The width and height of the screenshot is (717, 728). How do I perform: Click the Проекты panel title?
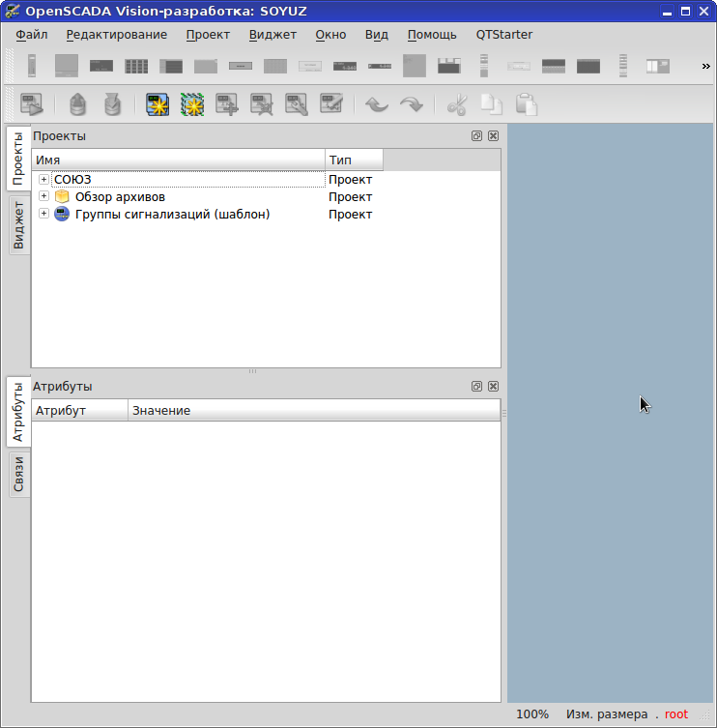click(59, 136)
